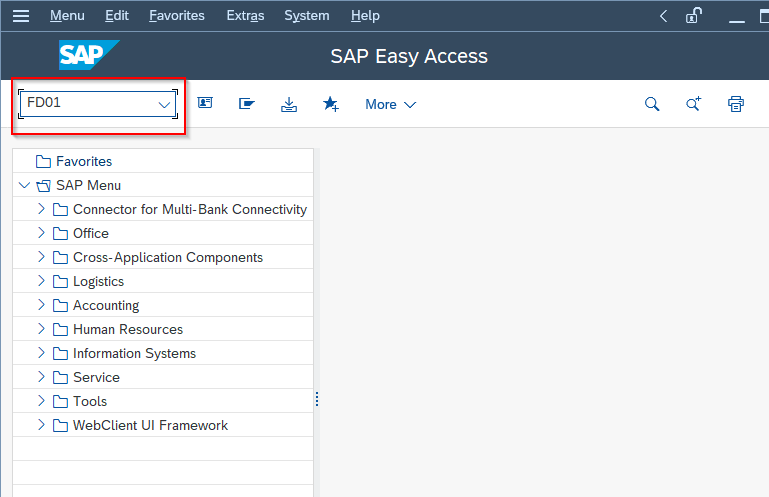Expand the Logistics node

click(41, 281)
